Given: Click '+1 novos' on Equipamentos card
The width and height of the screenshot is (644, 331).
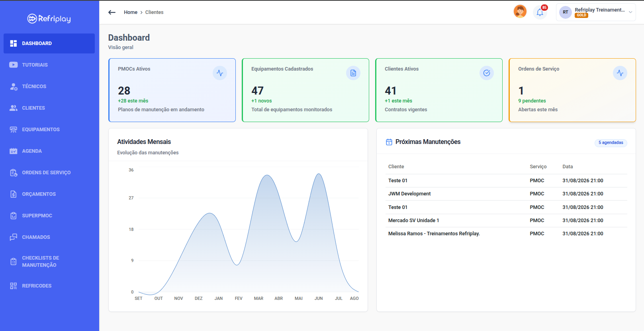Looking at the screenshot, I should (262, 101).
